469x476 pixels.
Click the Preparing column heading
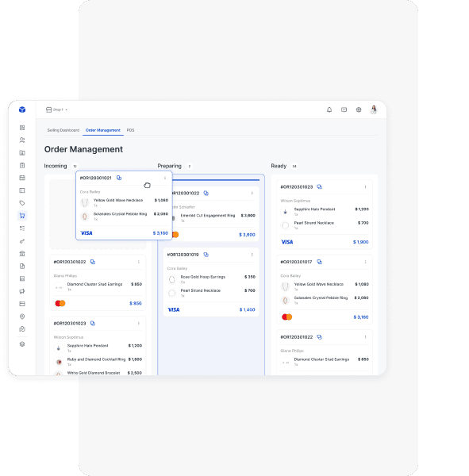(170, 166)
